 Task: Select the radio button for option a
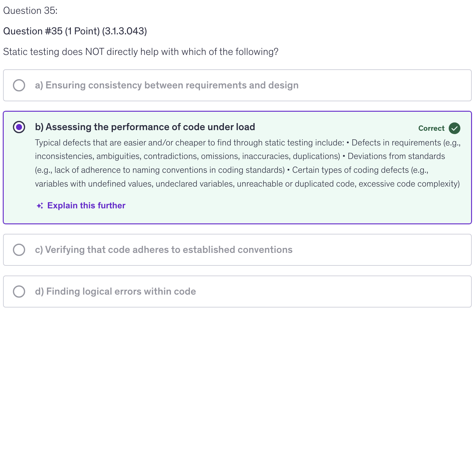pyautogui.click(x=19, y=85)
